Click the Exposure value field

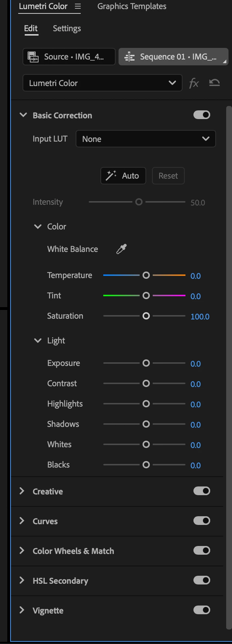196,364
